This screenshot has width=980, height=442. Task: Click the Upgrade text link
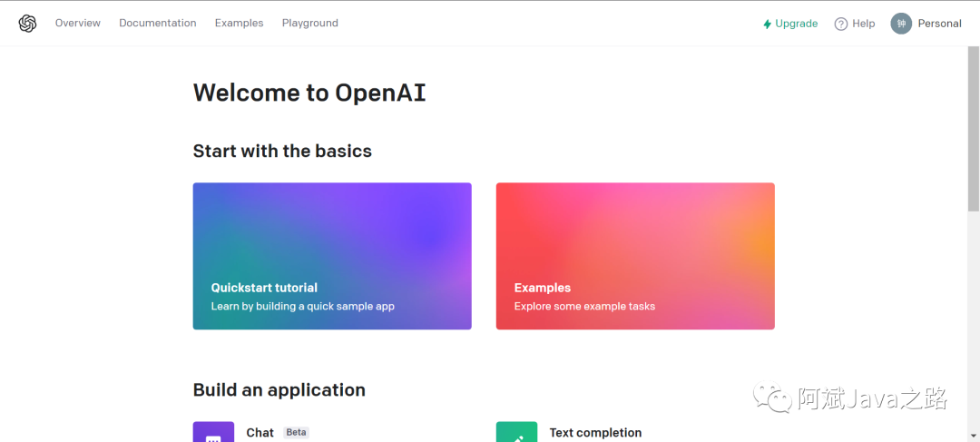click(797, 24)
